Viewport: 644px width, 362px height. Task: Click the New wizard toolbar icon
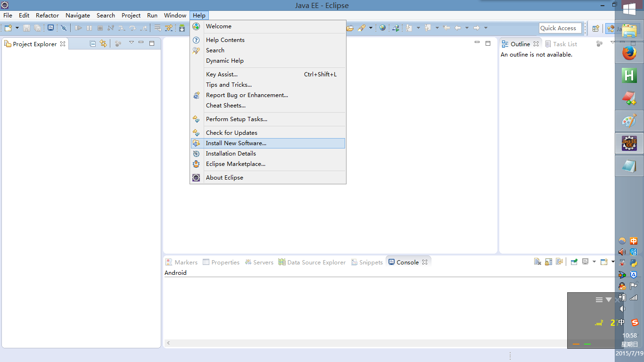[x=8, y=28]
